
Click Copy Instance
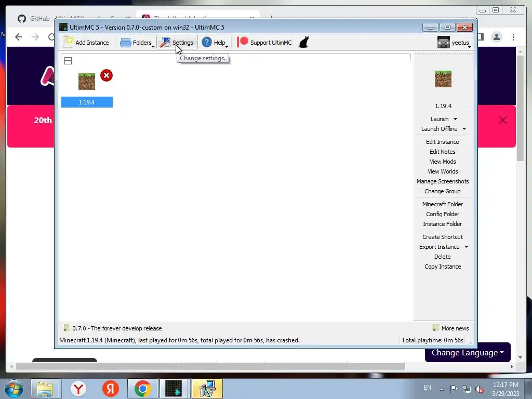pos(443,267)
